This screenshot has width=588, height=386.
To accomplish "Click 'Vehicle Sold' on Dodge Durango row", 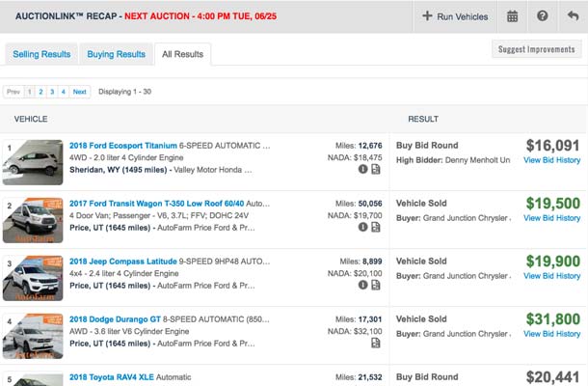I will (421, 318).
